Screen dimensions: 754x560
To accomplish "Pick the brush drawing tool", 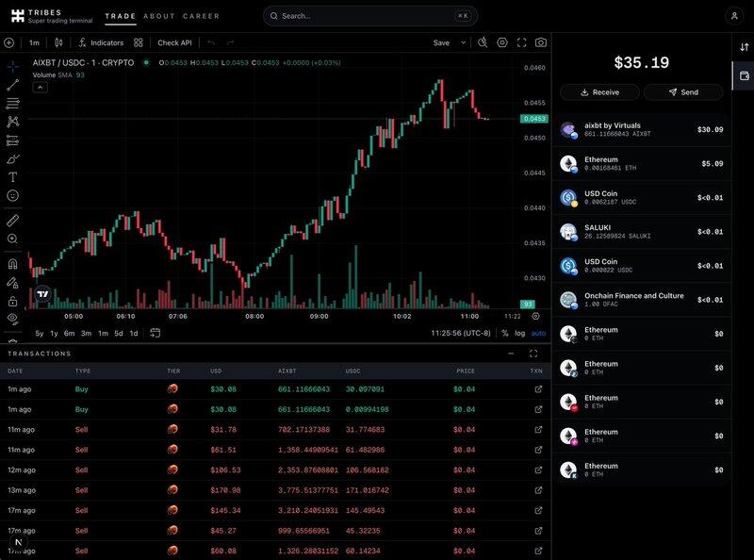I will click(x=12, y=158).
